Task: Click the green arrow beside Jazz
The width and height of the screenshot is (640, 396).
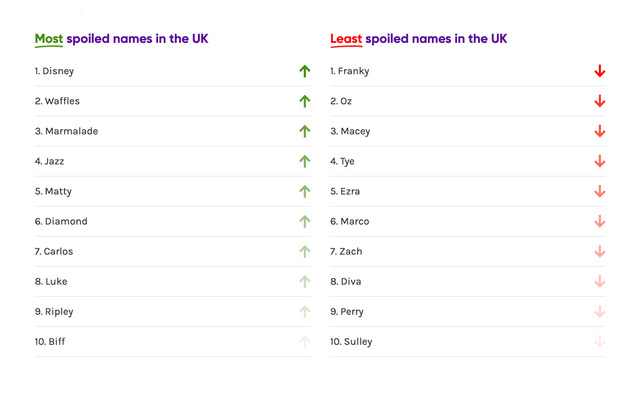Action: click(304, 161)
